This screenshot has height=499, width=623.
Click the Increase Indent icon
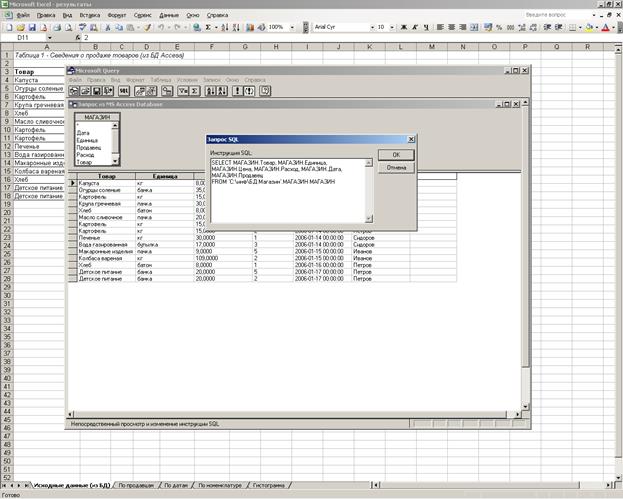559,27
